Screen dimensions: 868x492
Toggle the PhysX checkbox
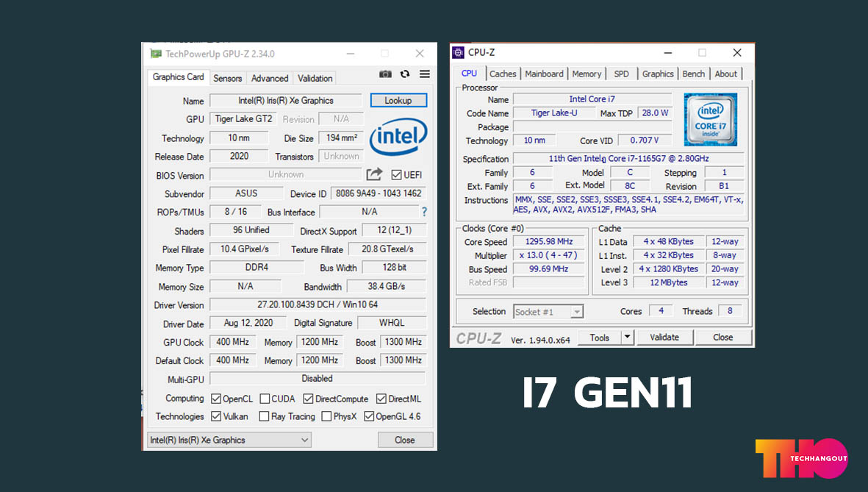[326, 416]
